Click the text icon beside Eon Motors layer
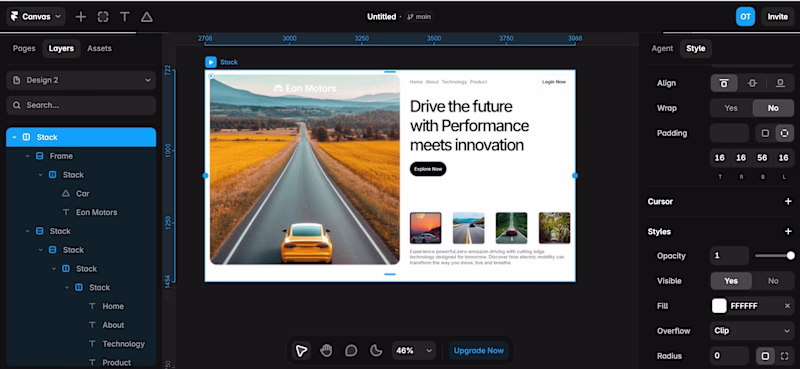 (x=65, y=212)
